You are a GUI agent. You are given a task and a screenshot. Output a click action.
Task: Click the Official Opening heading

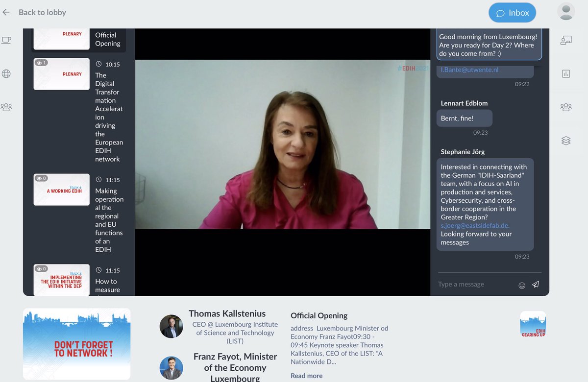(x=319, y=316)
